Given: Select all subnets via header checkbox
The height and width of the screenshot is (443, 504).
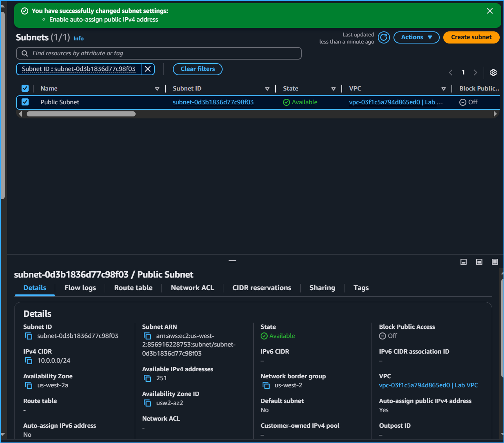Looking at the screenshot, I should [x=25, y=88].
